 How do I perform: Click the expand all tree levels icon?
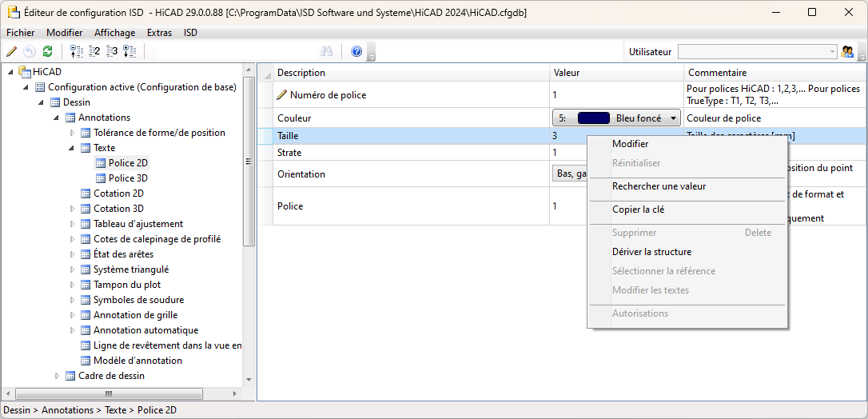click(129, 51)
